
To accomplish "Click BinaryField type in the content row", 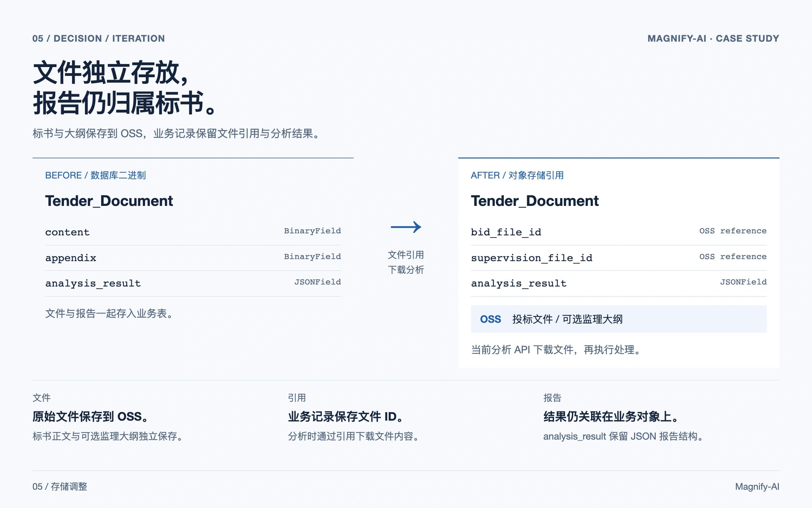I will click(312, 231).
